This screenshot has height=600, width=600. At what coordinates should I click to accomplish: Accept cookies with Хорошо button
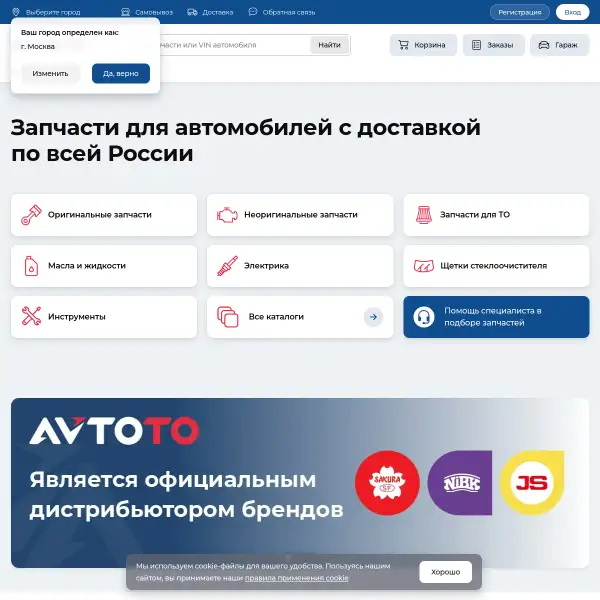click(x=445, y=572)
